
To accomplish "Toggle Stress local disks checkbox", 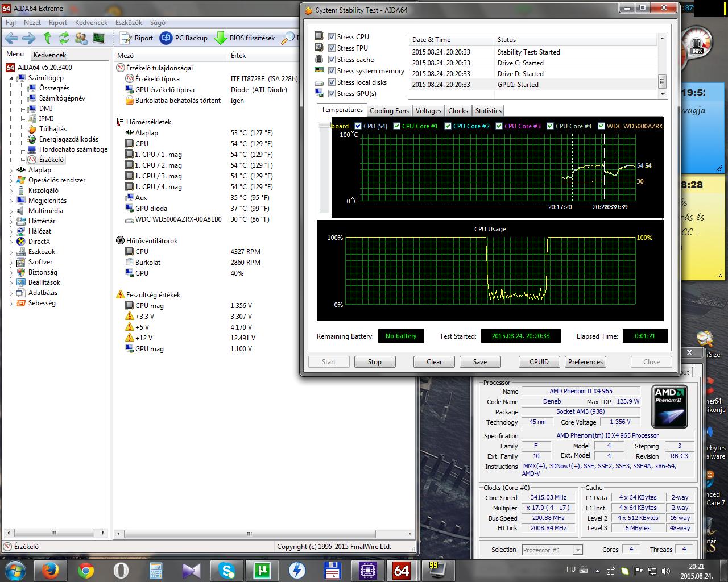I will [332, 82].
